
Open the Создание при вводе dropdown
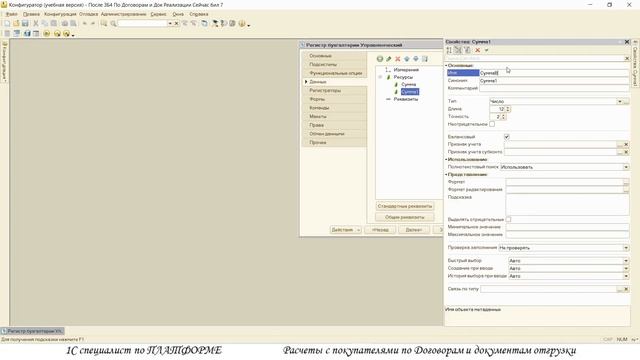point(626,269)
